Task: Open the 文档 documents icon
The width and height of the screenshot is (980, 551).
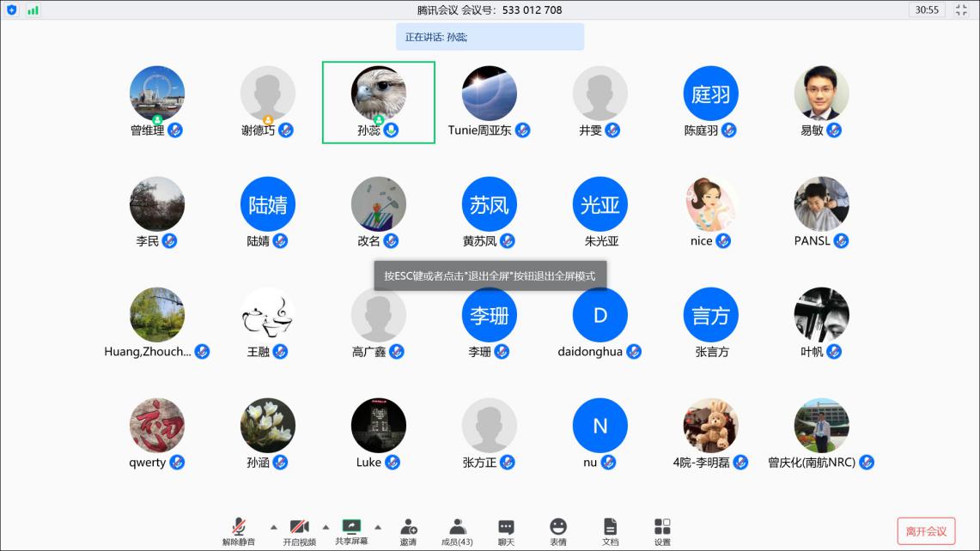Action: 610,528
